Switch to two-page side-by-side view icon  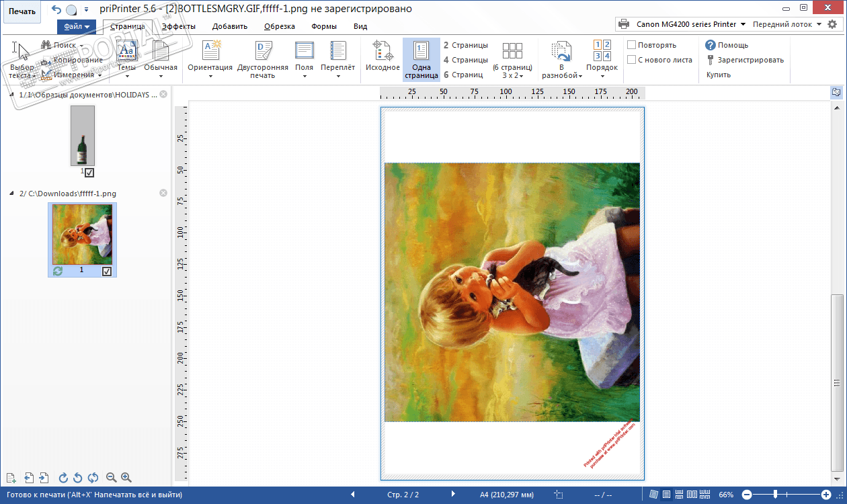(x=690, y=495)
